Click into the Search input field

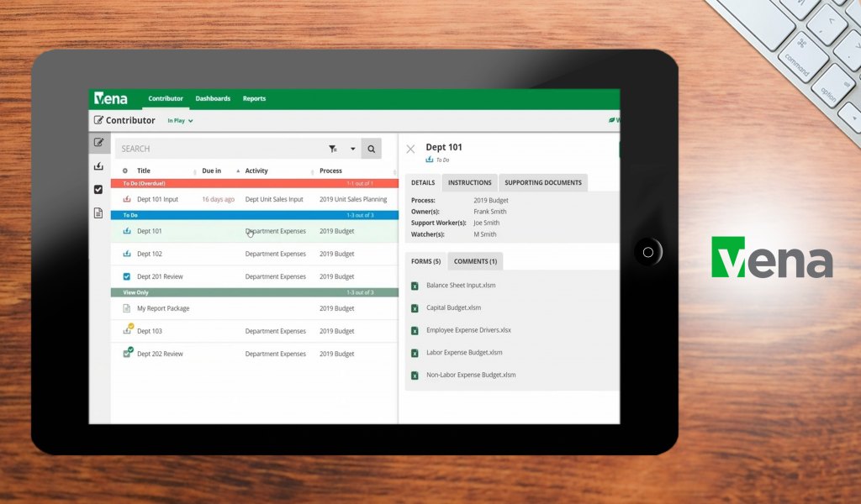[x=219, y=149]
